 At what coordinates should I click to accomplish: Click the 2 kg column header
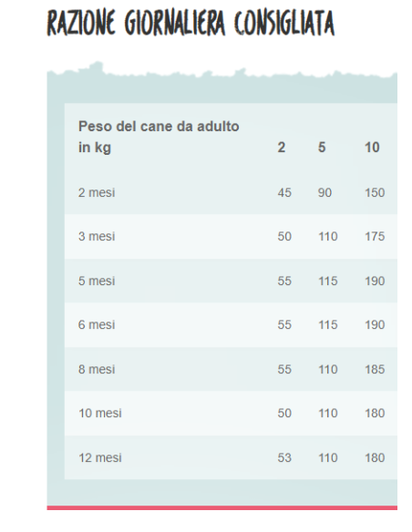pyautogui.click(x=282, y=148)
